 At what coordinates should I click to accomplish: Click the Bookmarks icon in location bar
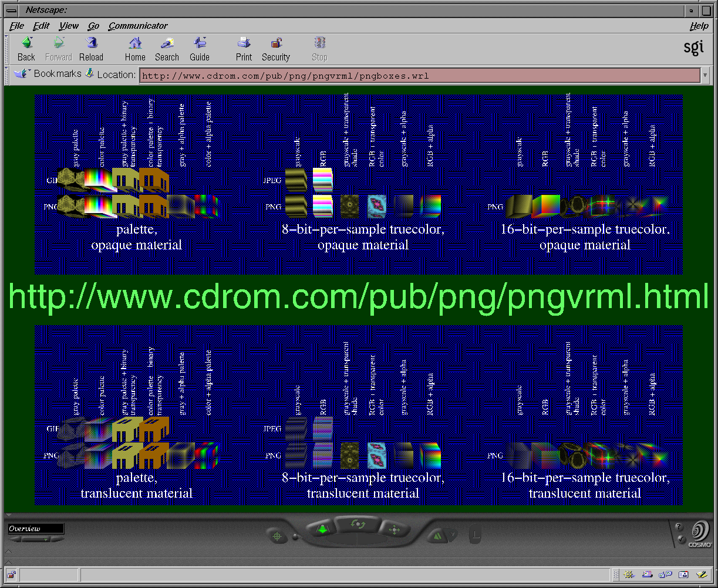(22, 73)
